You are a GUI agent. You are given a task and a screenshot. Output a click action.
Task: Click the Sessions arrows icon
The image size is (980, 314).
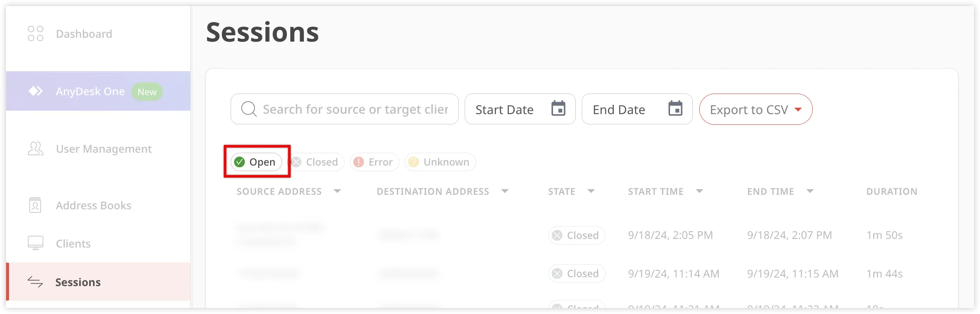point(35,282)
